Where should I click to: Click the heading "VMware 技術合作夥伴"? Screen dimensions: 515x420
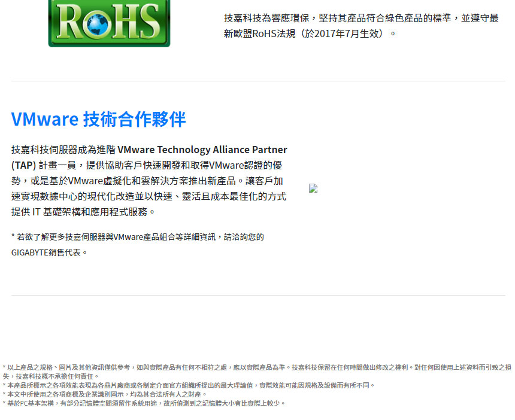coord(99,119)
